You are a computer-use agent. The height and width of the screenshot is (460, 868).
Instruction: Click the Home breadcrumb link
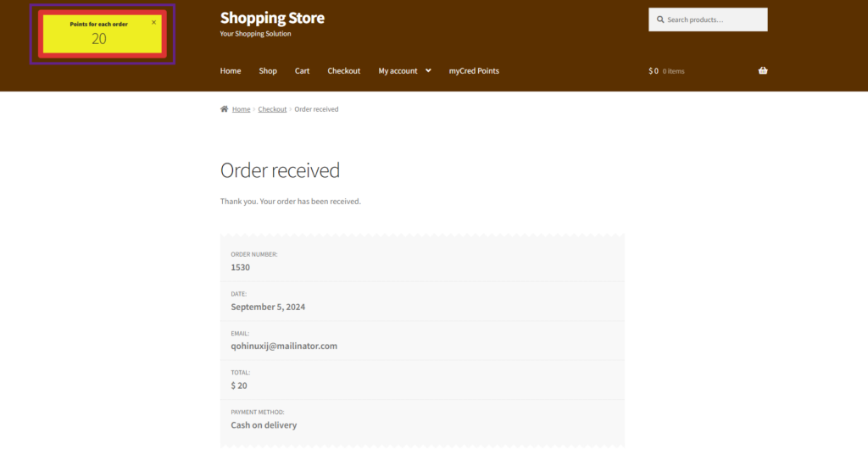point(242,109)
